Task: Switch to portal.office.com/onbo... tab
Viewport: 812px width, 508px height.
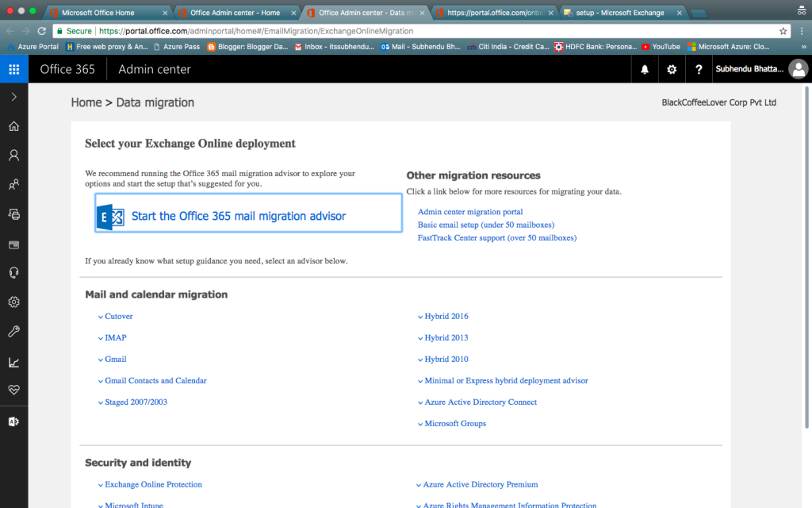Action: [495, 13]
